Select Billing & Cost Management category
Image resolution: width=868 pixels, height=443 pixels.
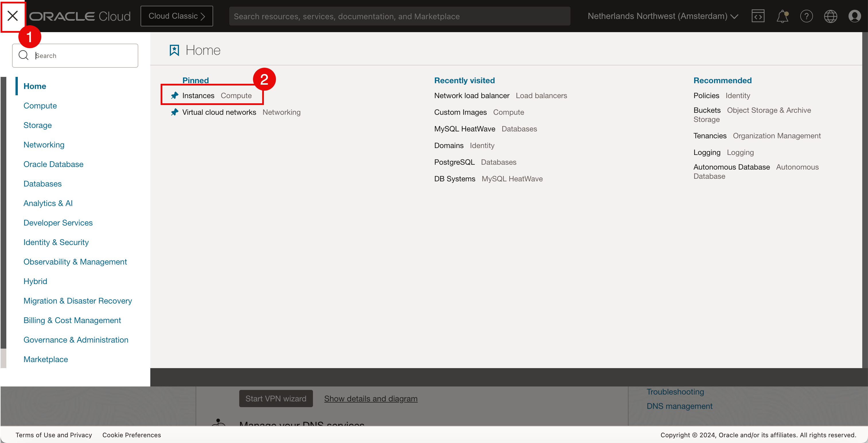(x=72, y=320)
